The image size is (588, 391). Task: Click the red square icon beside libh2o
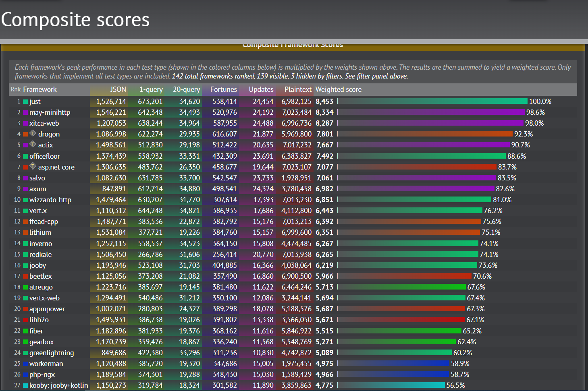[x=25, y=319]
